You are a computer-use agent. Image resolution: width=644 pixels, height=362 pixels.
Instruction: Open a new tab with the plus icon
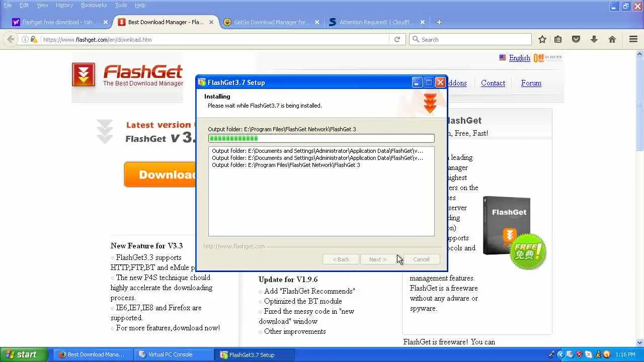(439, 22)
